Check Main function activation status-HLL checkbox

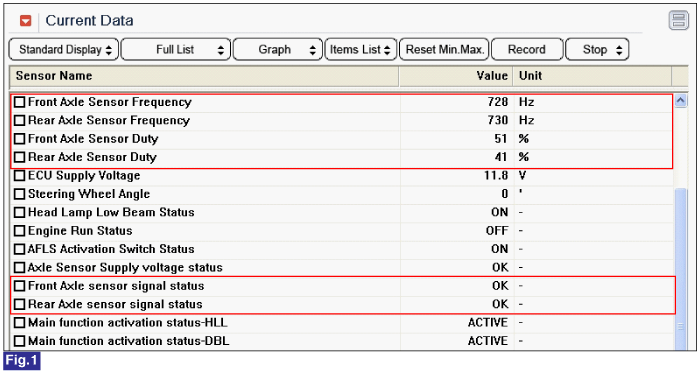19,323
